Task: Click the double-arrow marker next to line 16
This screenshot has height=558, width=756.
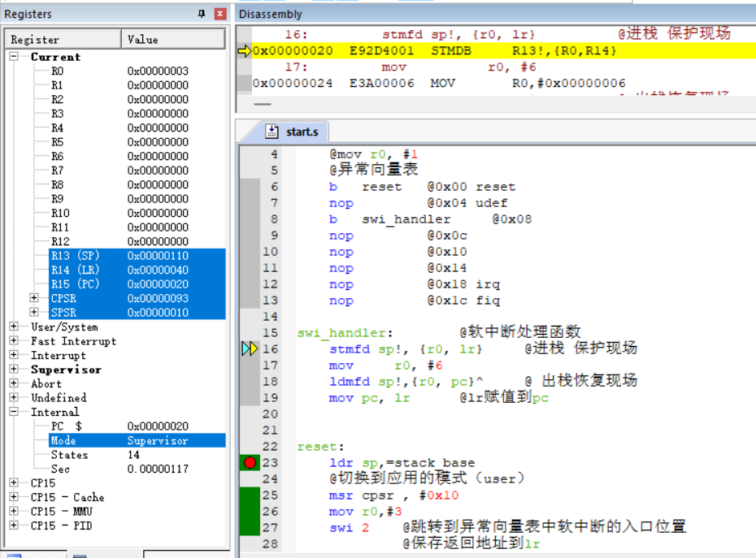Action: pyautogui.click(x=249, y=348)
